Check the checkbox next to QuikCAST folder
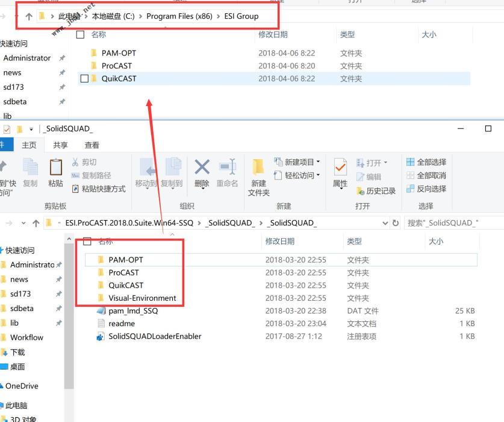This screenshot has height=422, width=504. 85,78
